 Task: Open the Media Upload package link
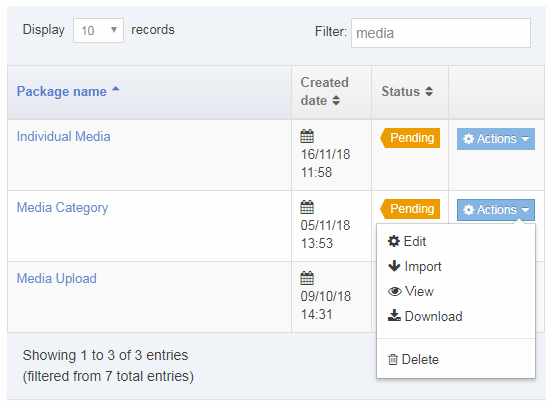pyautogui.click(x=57, y=278)
